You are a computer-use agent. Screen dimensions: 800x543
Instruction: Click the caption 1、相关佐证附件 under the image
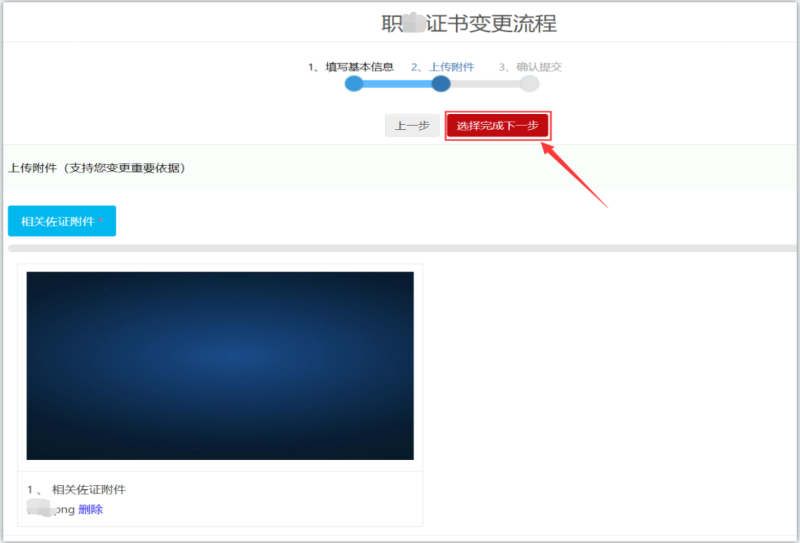click(x=76, y=489)
